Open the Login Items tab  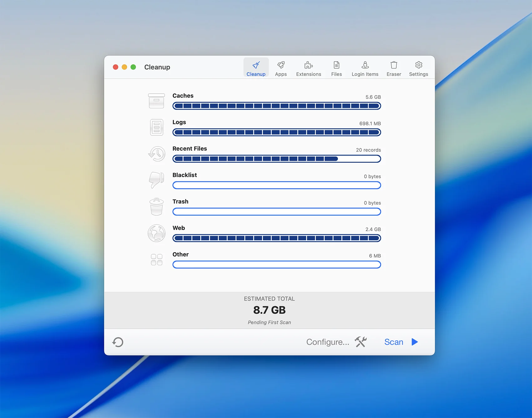click(365, 69)
